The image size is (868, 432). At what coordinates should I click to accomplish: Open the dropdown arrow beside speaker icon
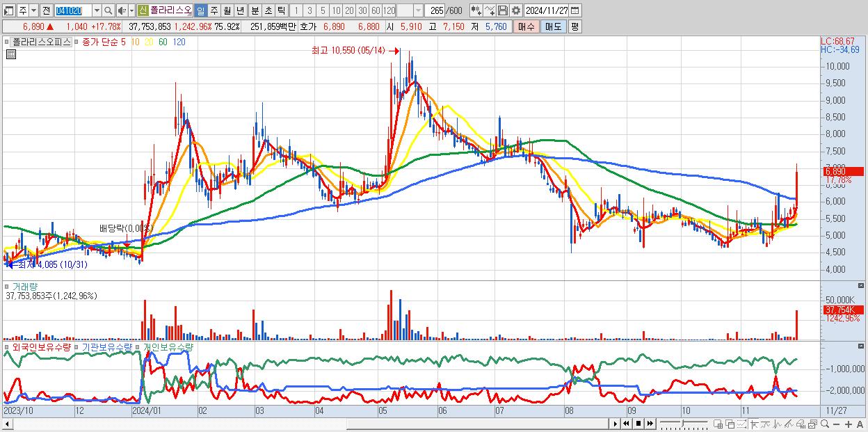(131, 10)
